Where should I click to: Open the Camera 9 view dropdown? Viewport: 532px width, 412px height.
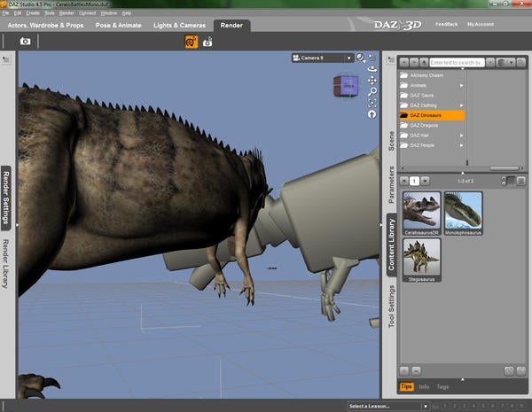tap(322, 58)
